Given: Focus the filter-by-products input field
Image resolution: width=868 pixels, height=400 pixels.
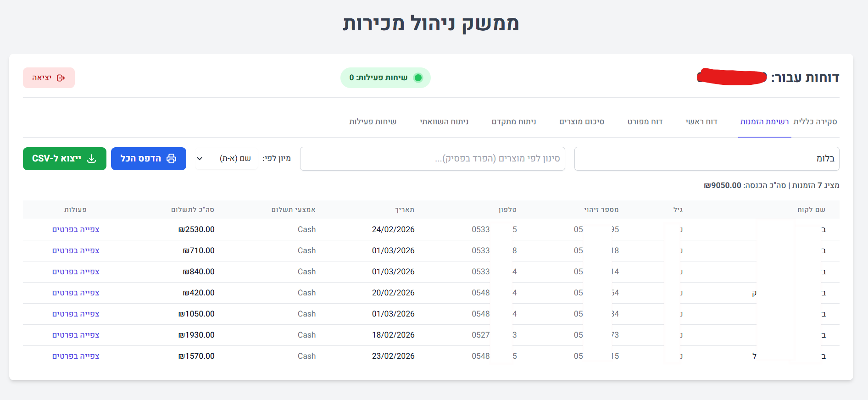Looking at the screenshot, I should [x=432, y=159].
